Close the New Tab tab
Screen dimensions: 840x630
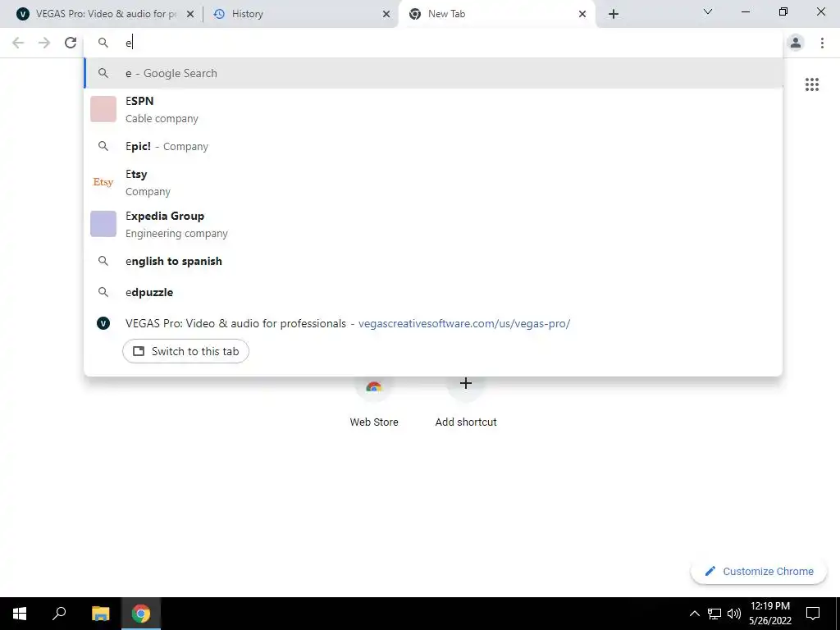[582, 15]
